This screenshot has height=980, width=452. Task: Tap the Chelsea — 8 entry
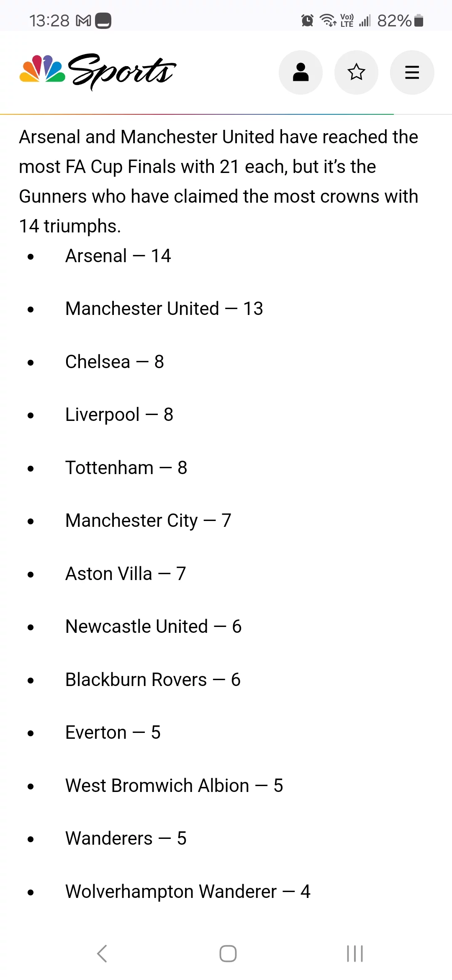pyautogui.click(x=115, y=362)
